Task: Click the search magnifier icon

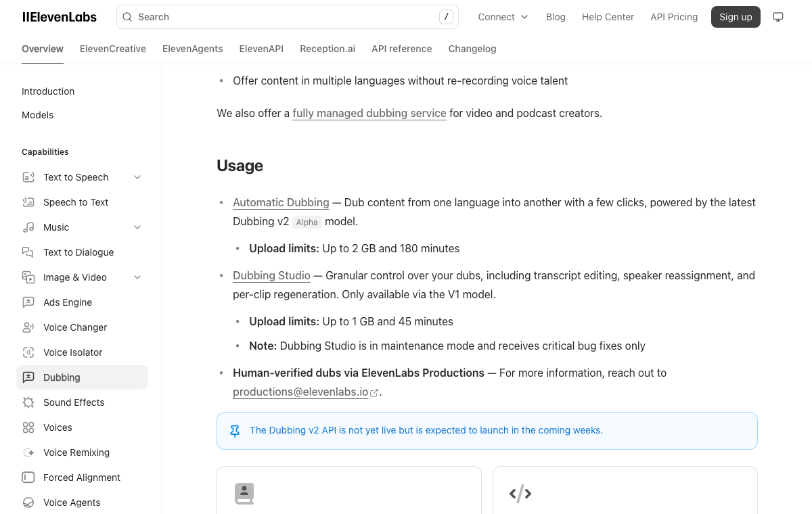Action: coord(127,17)
